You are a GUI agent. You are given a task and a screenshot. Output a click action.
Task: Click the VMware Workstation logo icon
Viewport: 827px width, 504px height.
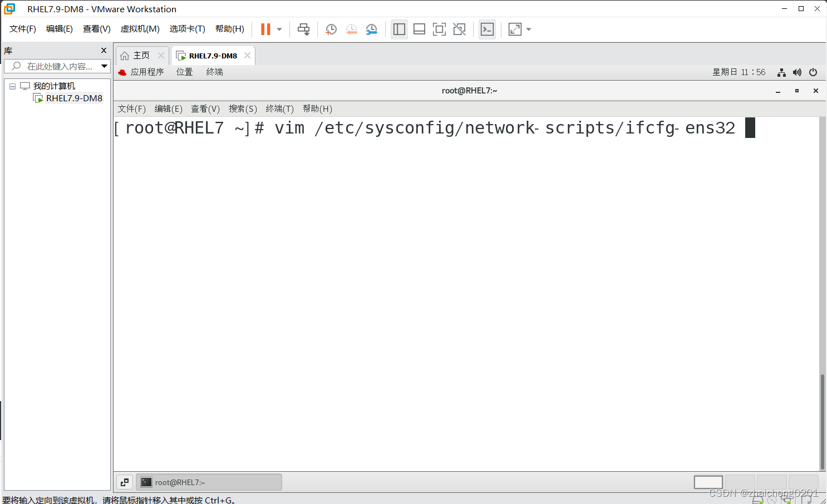[x=9, y=9]
